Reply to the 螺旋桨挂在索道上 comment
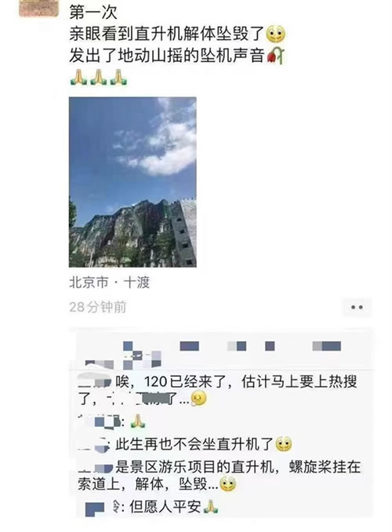This screenshot has height=532, width=392. point(219,476)
